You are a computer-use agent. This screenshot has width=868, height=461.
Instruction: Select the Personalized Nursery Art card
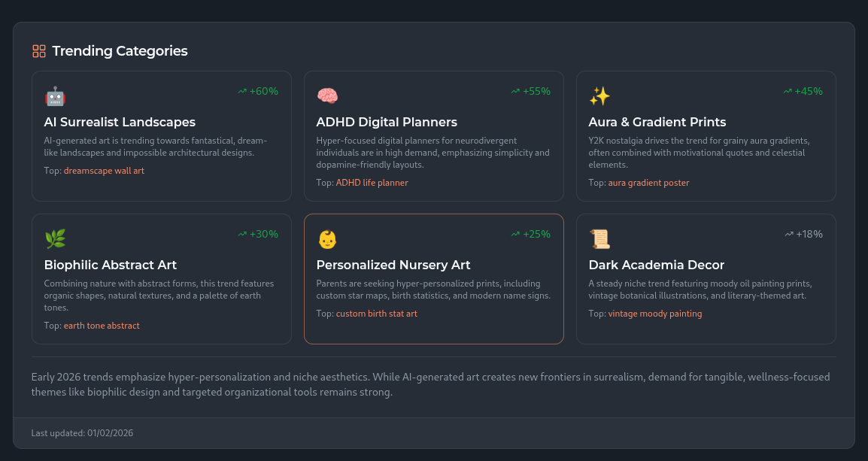pyautogui.click(x=434, y=279)
